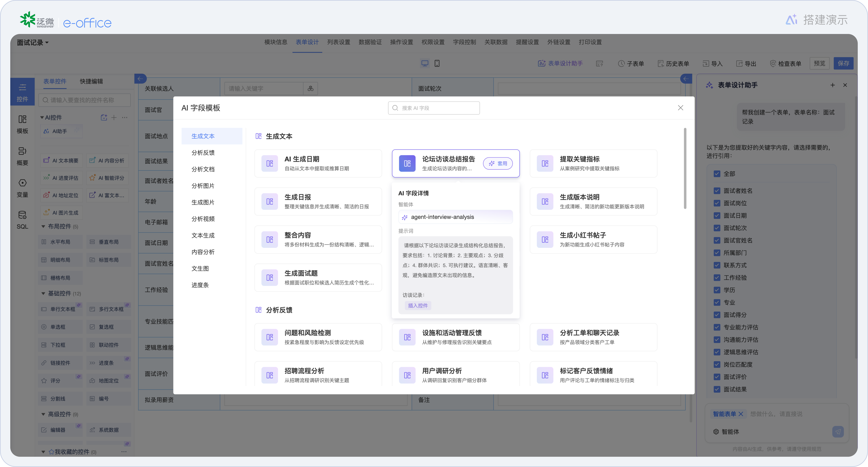This screenshot has width=868, height=467.
Task: Open the 变量 sidebar panel
Action: tap(22, 188)
